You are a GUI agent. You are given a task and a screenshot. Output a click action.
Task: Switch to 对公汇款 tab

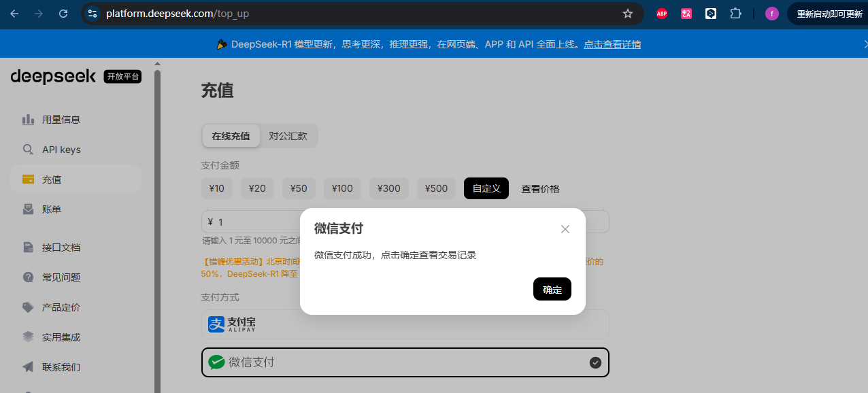click(x=288, y=135)
